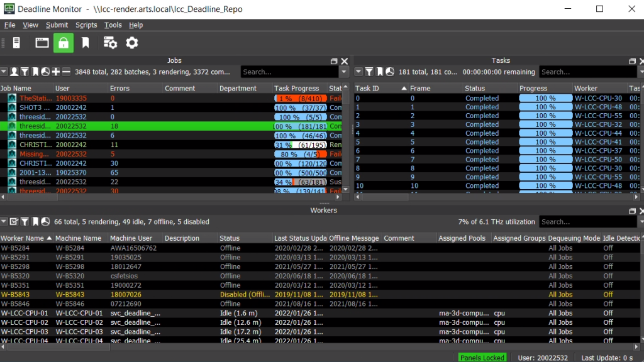This screenshot has width=644, height=362.
Task: Sort workers by Worker Name column header
Action: [x=27, y=238]
